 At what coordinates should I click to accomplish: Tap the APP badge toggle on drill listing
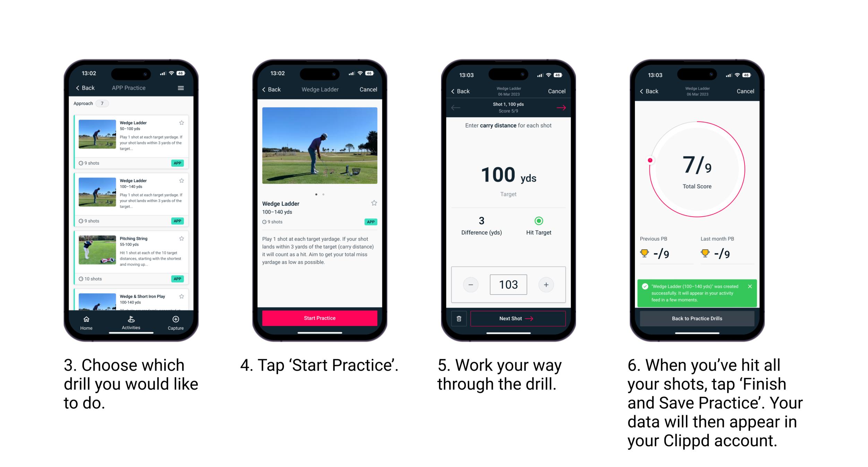pyautogui.click(x=178, y=163)
